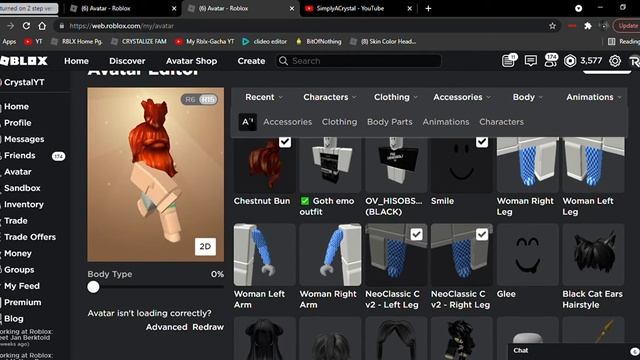This screenshot has height=360, width=640.
Task: Filter recent items by Characters
Action: point(501,122)
